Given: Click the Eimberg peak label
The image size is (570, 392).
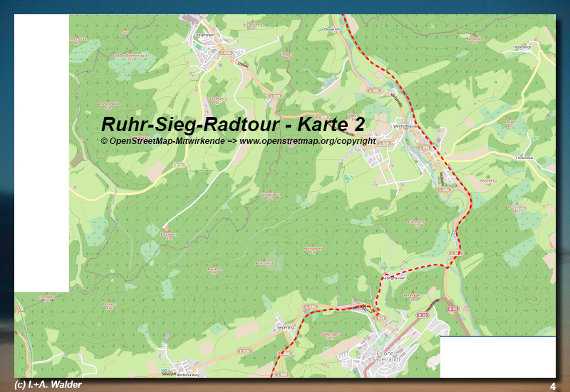Looking at the screenshot, I should pos(287,56).
